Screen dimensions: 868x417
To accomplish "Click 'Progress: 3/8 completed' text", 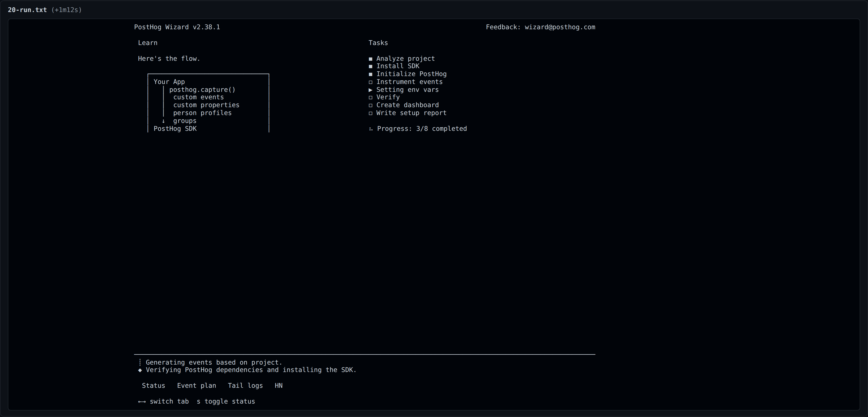I will (422, 129).
